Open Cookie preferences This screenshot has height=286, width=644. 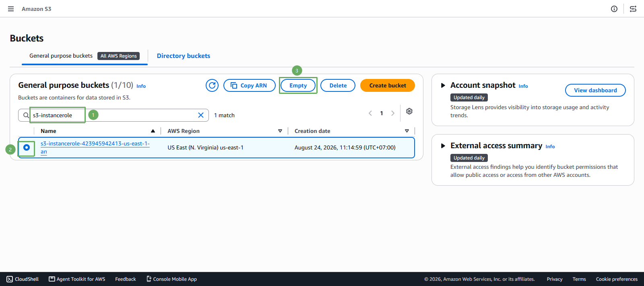[617, 279]
